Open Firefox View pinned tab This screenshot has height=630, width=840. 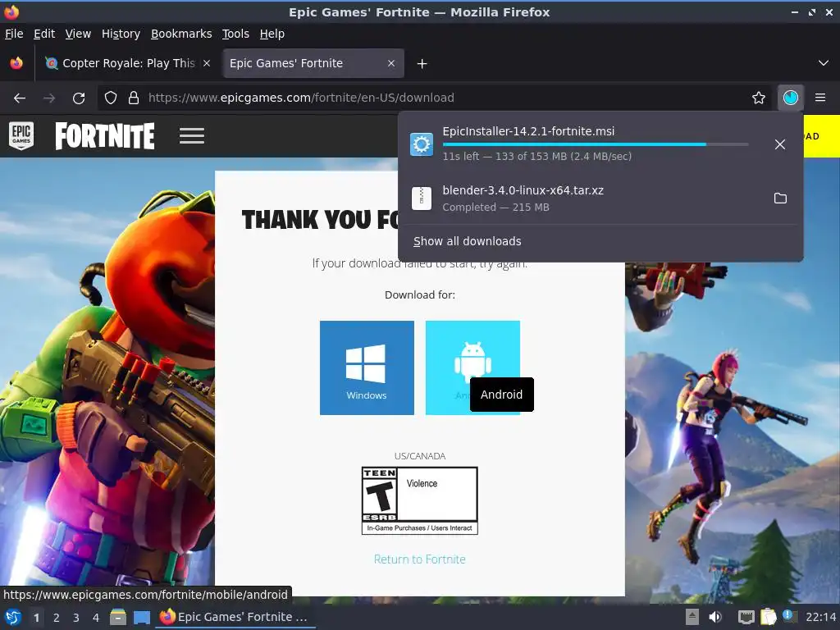click(x=16, y=63)
